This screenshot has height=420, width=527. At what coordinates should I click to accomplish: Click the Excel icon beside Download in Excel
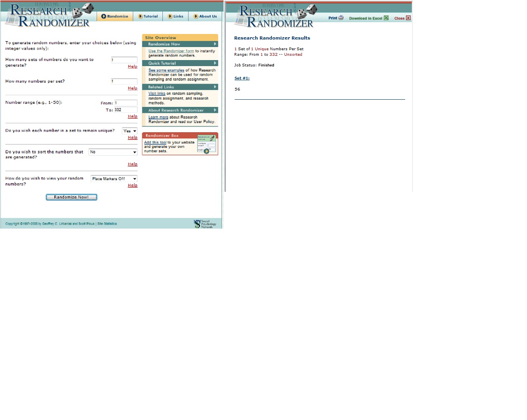[x=386, y=18]
